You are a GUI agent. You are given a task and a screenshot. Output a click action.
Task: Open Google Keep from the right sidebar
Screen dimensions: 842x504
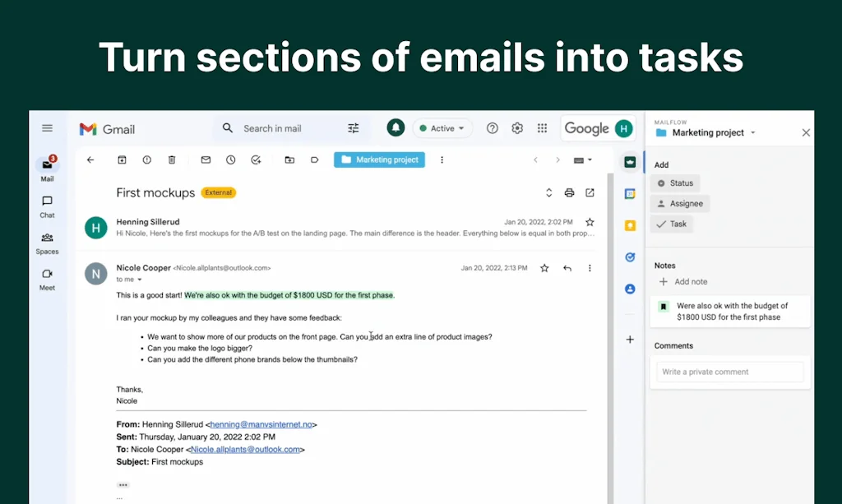pos(630,224)
